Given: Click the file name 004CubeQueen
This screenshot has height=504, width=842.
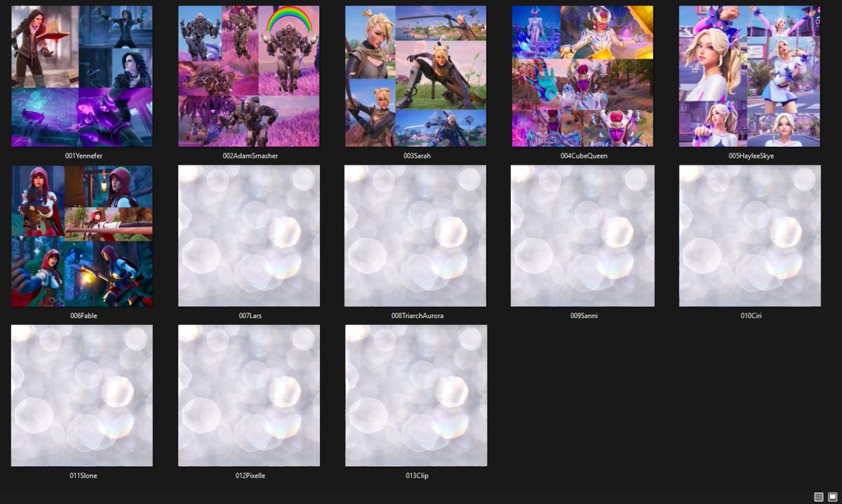Looking at the screenshot, I should click(584, 156).
